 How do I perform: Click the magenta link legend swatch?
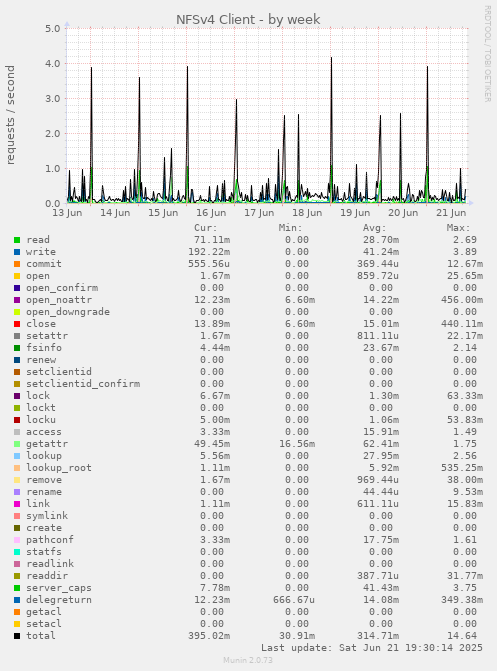pos(17,504)
